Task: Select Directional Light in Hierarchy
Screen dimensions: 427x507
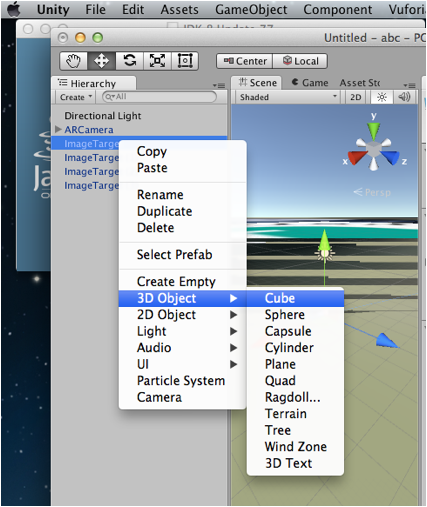Action: (x=103, y=116)
